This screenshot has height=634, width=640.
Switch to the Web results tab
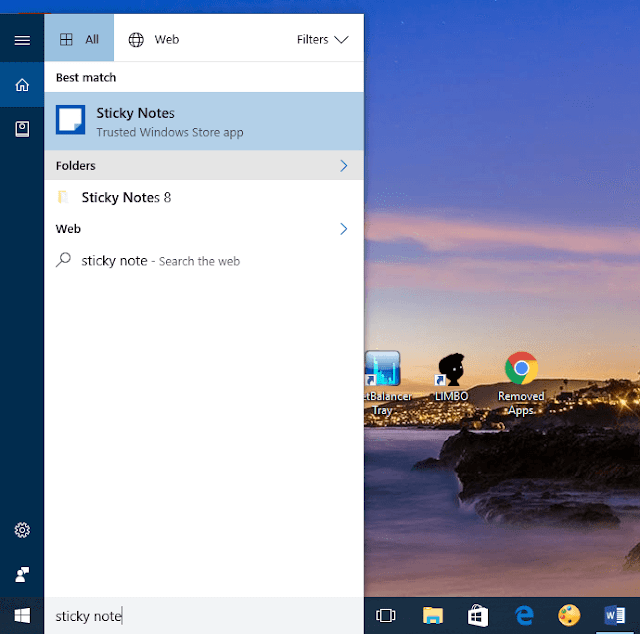point(153,39)
